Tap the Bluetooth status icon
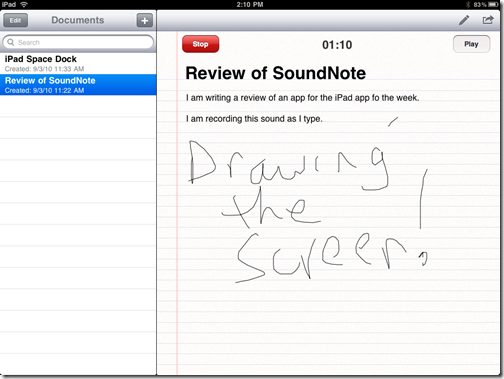This screenshot has height=379, width=504. coord(468,5)
